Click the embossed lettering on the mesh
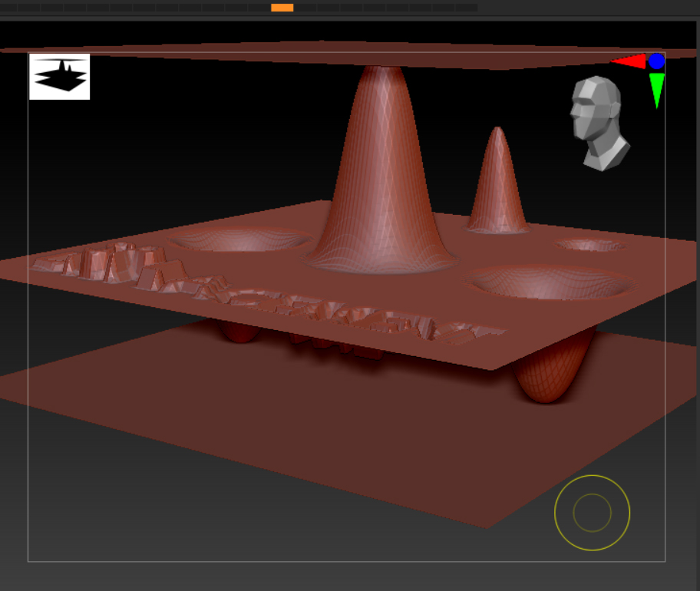The width and height of the screenshot is (700, 591). point(268,292)
